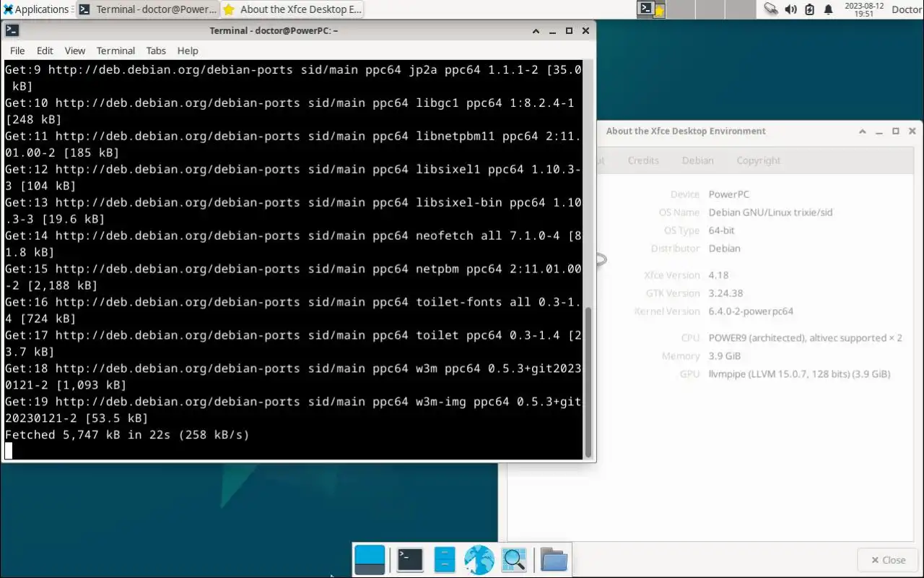Open the File menu in the Terminal

coord(17,51)
